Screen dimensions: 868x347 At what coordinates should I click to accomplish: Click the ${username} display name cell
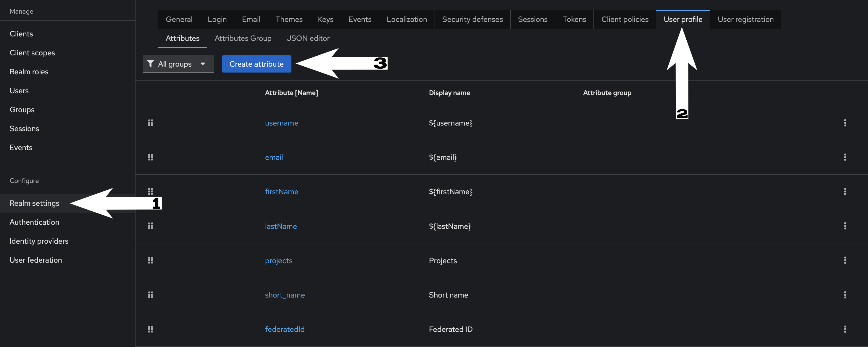tap(451, 123)
